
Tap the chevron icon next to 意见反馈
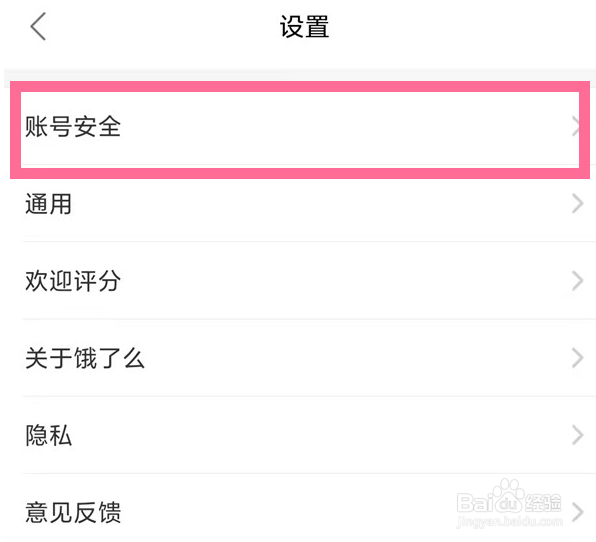[577, 512]
